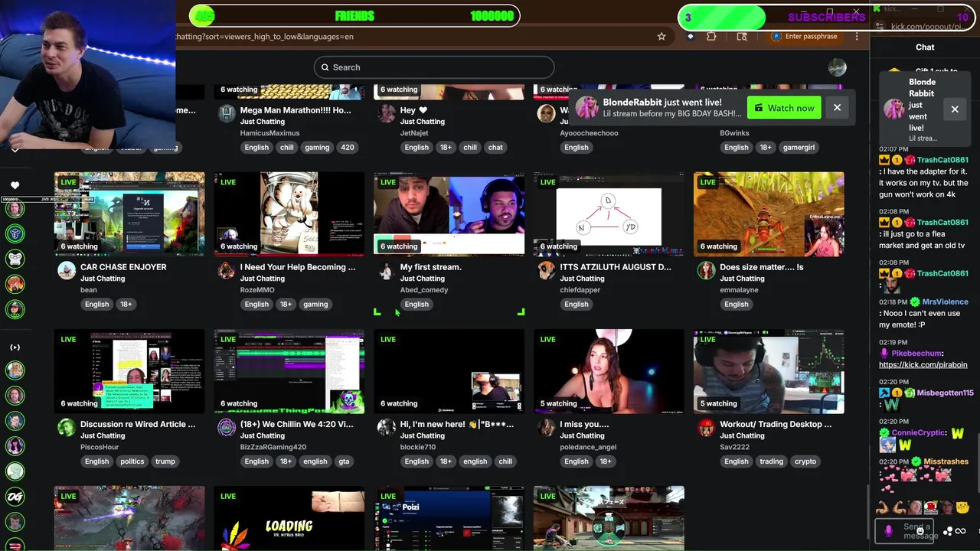The image size is (980, 551).
Task: Open the Following heart icon in the sidebar
Action: 15,185
